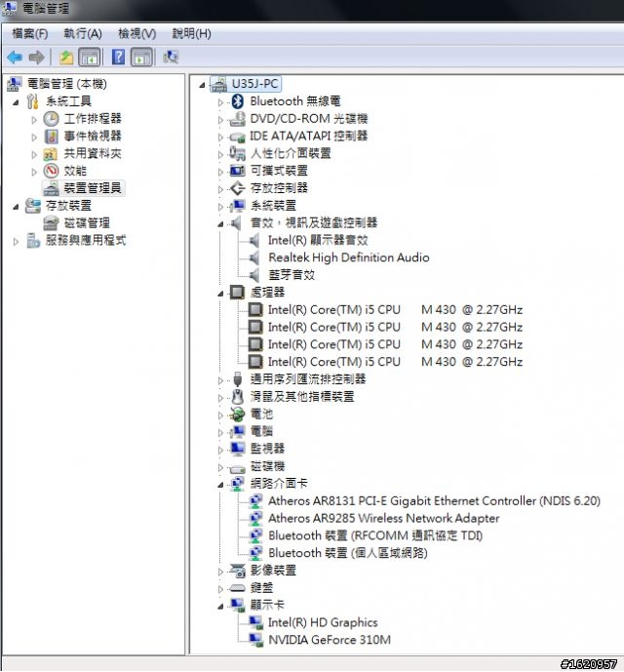
Task: Click the 鍵盤 keyboard icon
Action: click(x=238, y=588)
